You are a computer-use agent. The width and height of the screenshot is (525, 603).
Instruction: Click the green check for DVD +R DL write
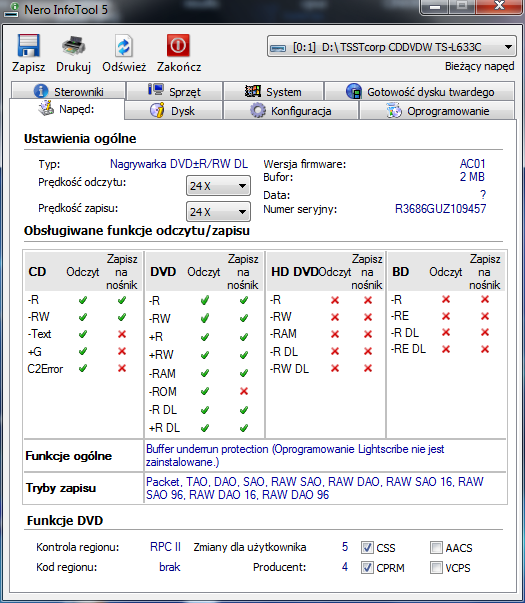(x=244, y=428)
